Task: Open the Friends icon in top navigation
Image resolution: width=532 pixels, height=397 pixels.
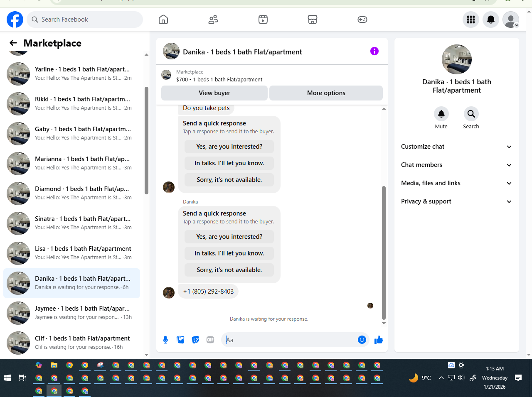Action: coord(213,20)
